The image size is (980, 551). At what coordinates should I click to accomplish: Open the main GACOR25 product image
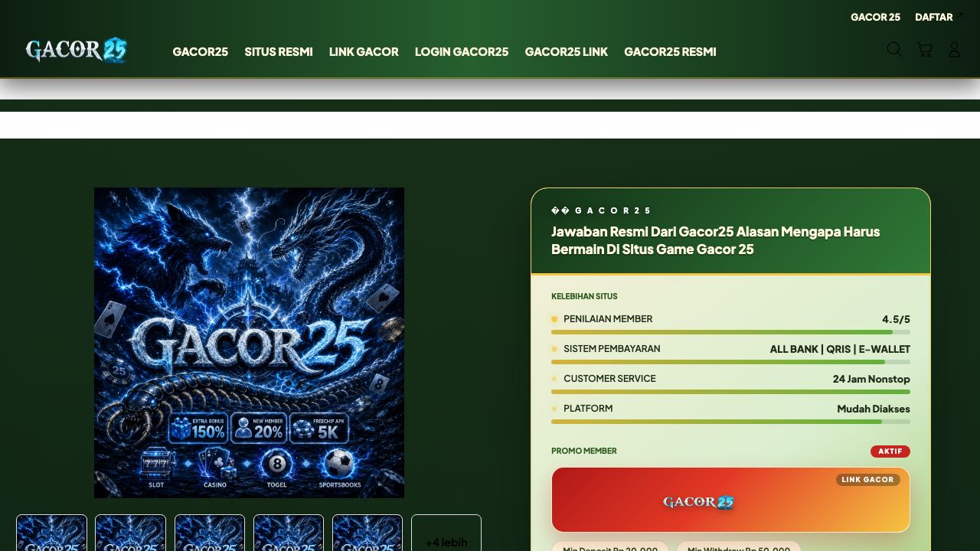pyautogui.click(x=249, y=343)
